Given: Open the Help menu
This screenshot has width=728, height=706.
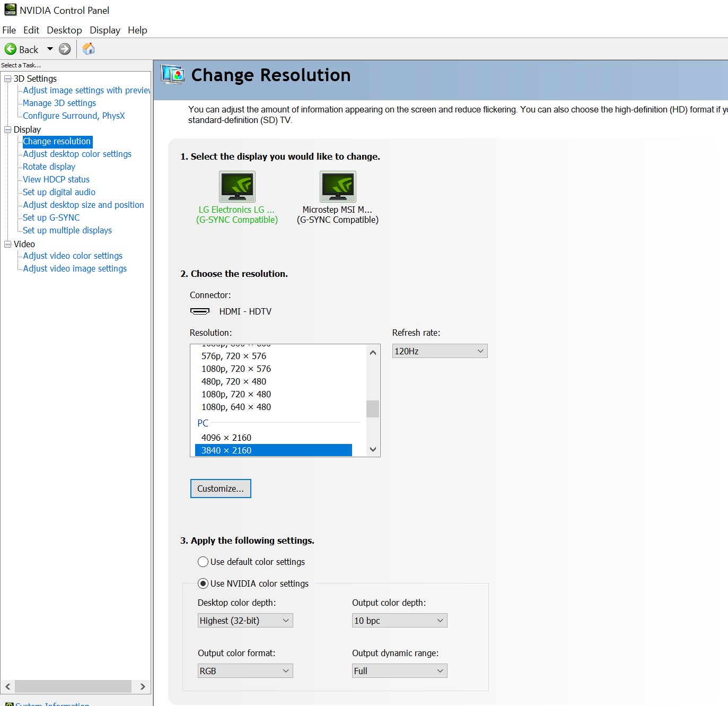Looking at the screenshot, I should pos(137,30).
